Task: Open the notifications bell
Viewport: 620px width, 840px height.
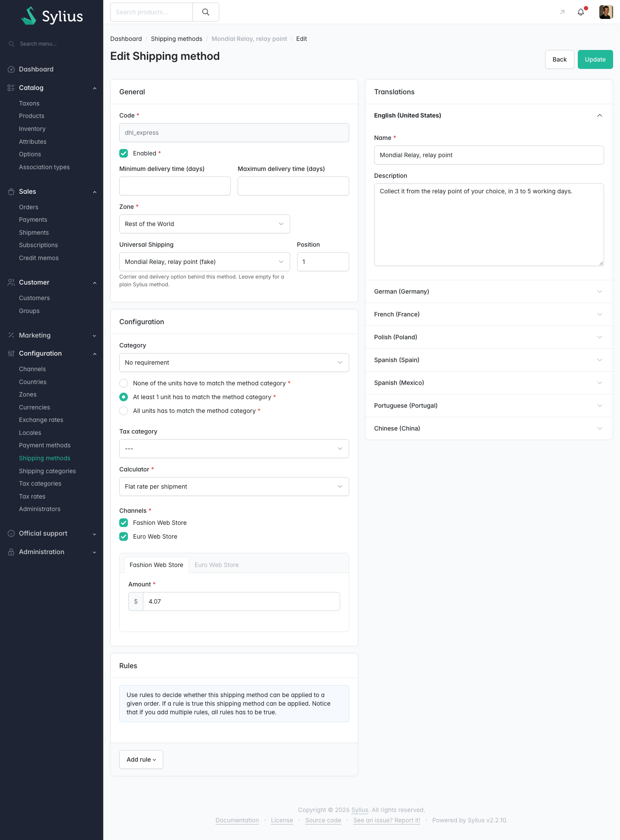Action: click(581, 12)
